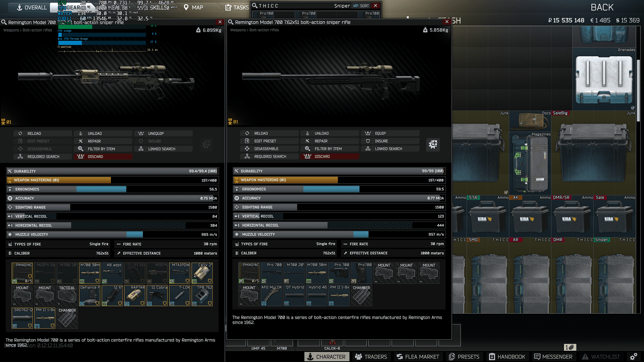Image resolution: width=644 pixels, height=362 pixels.
Task: Select the DT Hybrid mod slot
Action: tap(294, 295)
